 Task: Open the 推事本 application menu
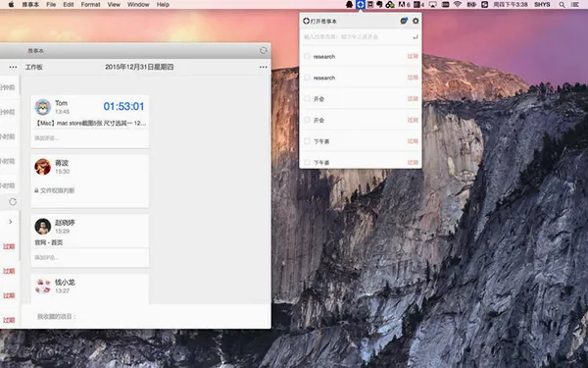(x=30, y=5)
